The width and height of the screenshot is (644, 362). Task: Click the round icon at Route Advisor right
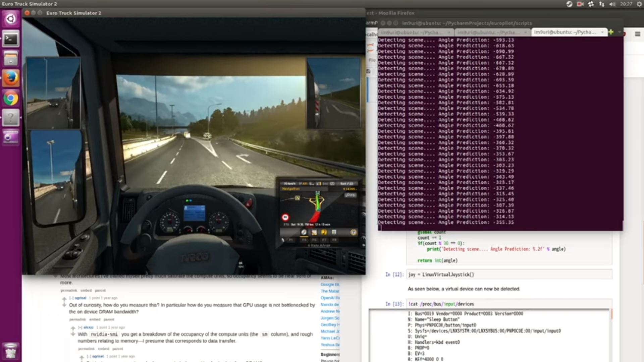[353, 232]
